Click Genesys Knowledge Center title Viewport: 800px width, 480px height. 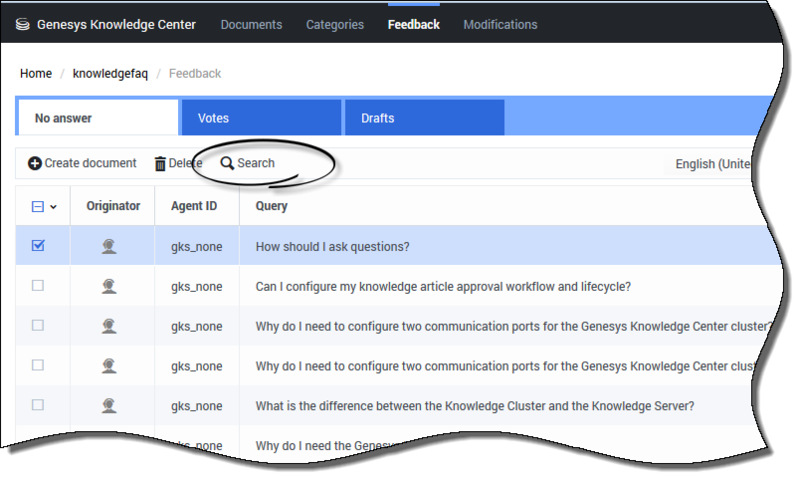[x=116, y=24]
